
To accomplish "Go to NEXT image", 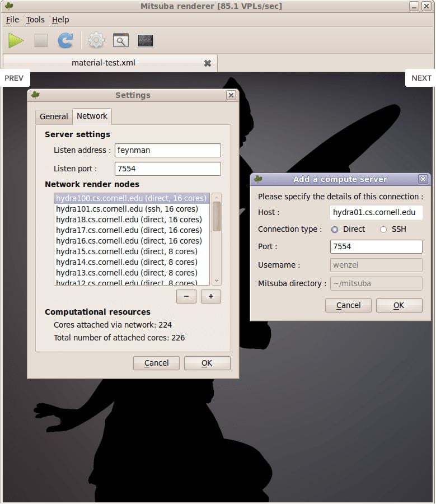I will [421, 78].
